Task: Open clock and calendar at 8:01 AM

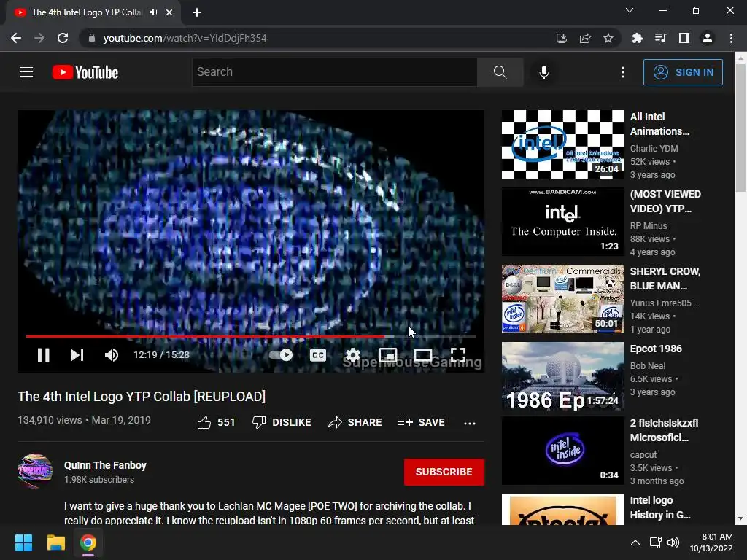Action: click(x=711, y=542)
